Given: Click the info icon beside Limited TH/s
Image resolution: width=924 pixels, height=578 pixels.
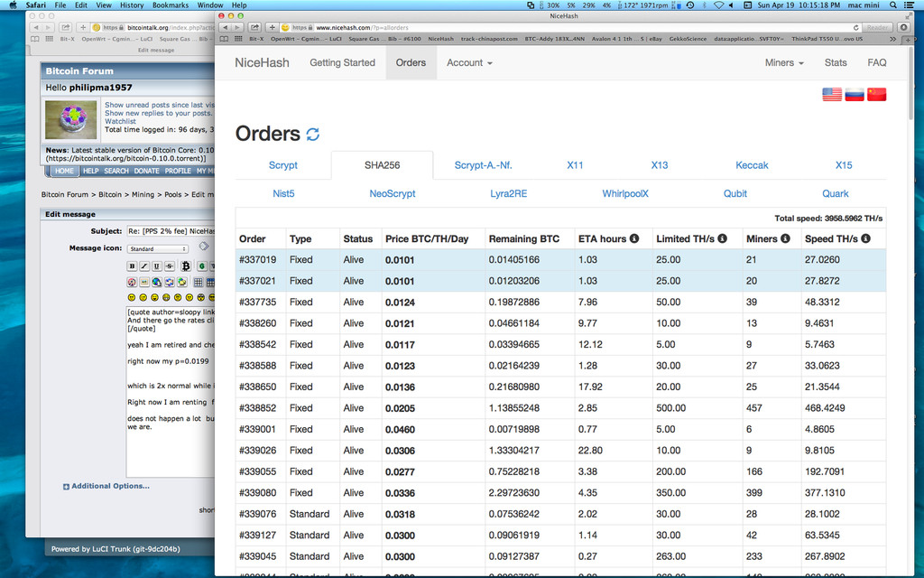Looking at the screenshot, I should coord(723,238).
